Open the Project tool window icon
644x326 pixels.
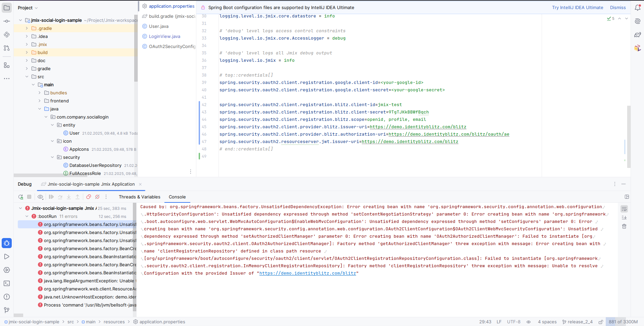[x=7, y=8]
